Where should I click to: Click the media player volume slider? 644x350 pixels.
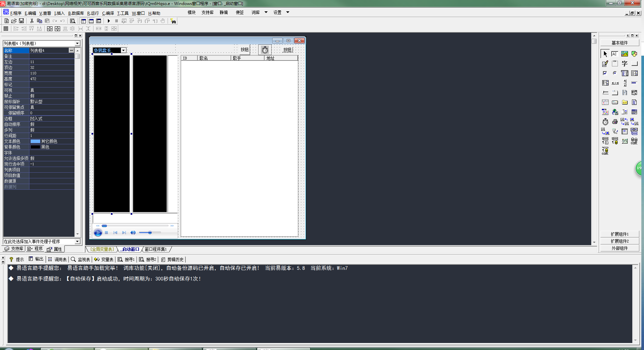tap(150, 232)
